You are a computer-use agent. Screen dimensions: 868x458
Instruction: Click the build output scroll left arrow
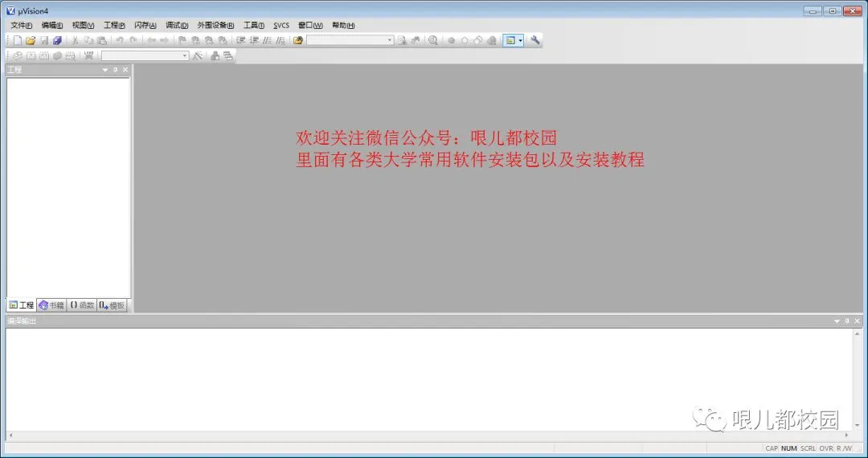click(10, 436)
